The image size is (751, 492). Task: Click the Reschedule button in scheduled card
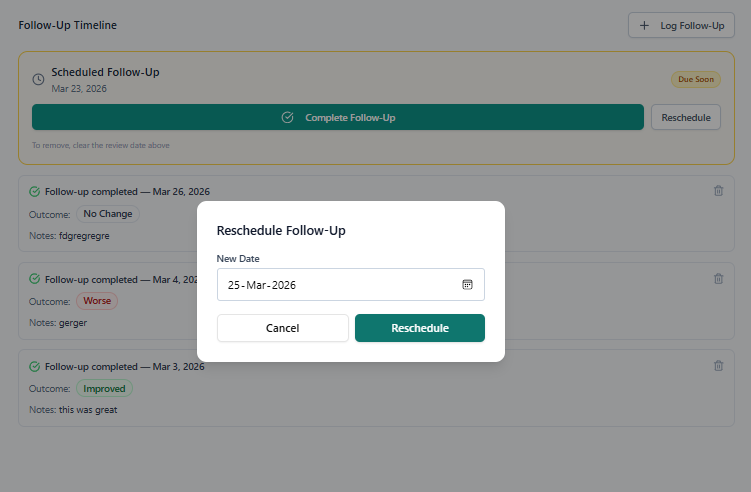(x=686, y=117)
